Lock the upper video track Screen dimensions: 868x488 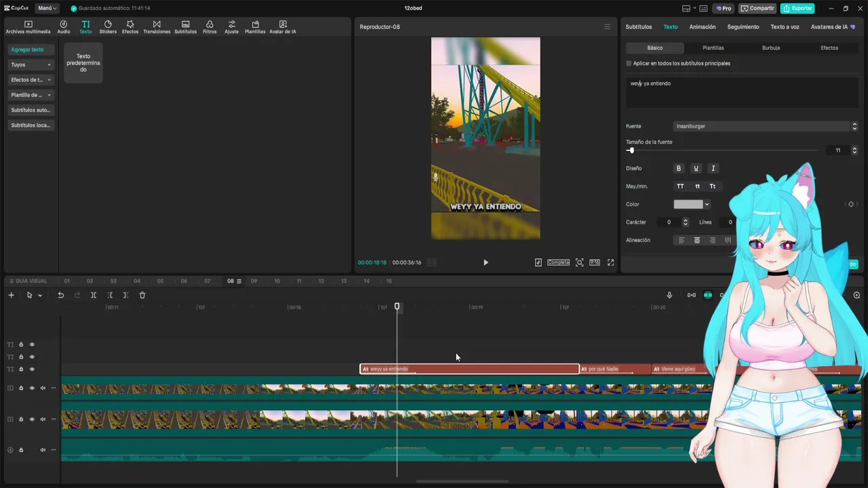(x=21, y=388)
